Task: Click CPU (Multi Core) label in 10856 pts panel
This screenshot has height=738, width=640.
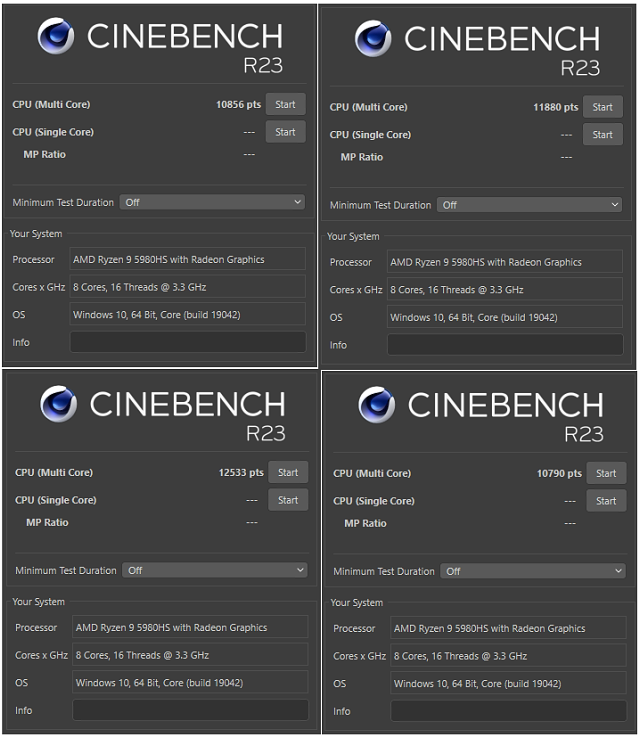Action: (51, 104)
